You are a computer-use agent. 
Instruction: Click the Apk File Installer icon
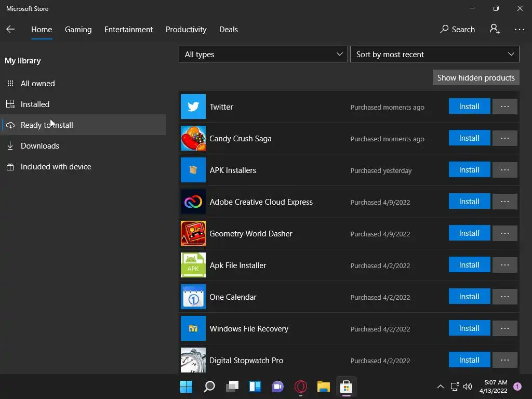coord(193,265)
